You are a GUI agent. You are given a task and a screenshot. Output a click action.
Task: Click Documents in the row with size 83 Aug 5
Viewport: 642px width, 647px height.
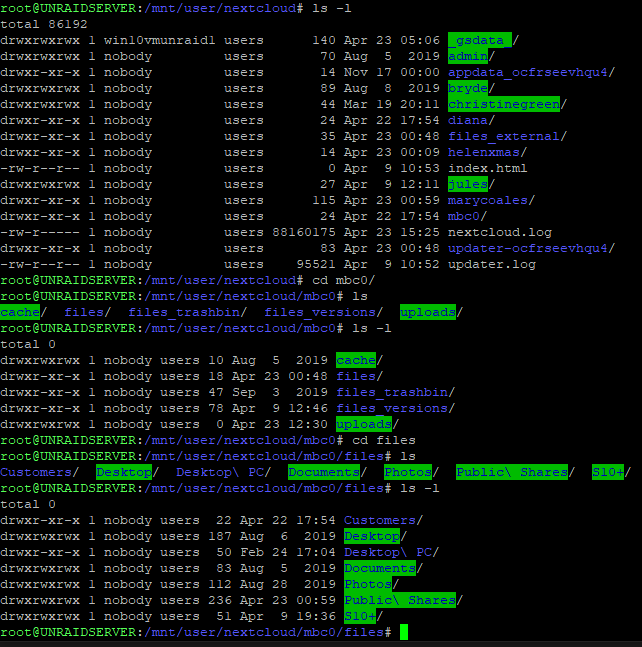[380, 569]
